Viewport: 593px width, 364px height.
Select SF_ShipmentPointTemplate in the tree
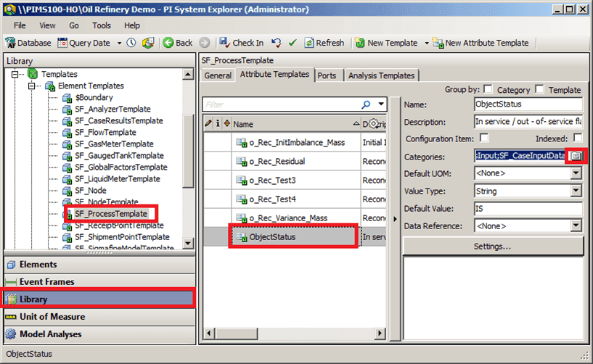122,237
